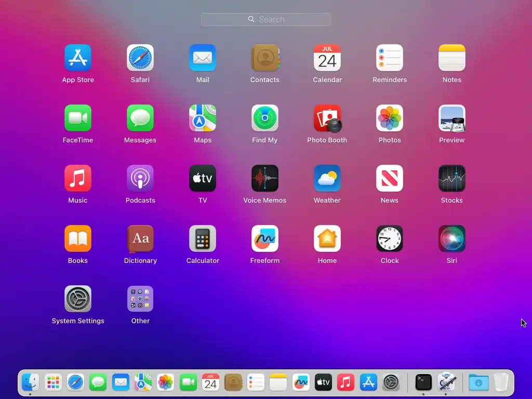
Task: Open the Home app
Action: click(x=327, y=238)
